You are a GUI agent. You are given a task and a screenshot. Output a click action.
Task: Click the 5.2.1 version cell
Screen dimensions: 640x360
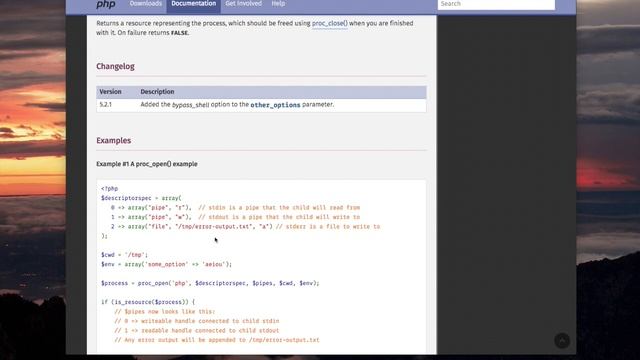105,104
